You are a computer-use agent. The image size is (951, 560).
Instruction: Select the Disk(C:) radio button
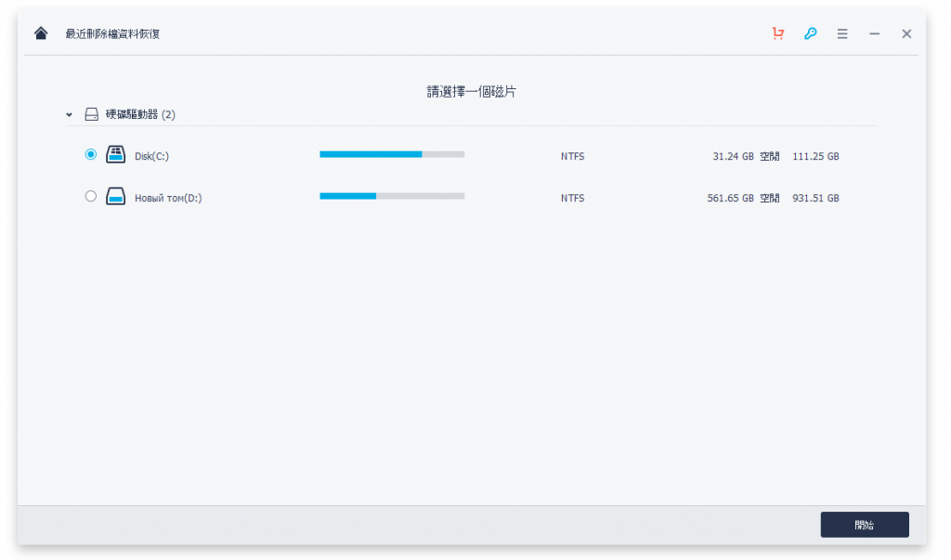click(90, 155)
